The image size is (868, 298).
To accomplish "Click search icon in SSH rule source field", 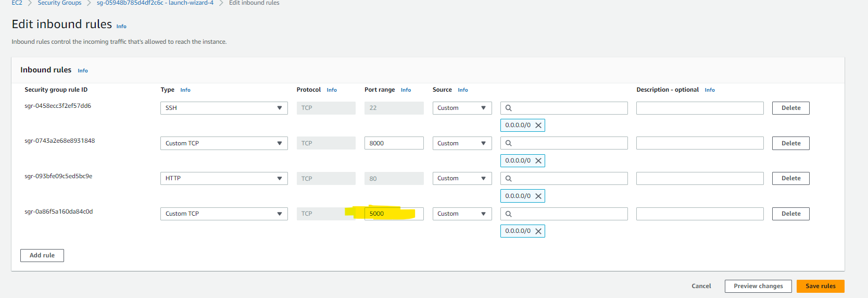I will click(509, 108).
